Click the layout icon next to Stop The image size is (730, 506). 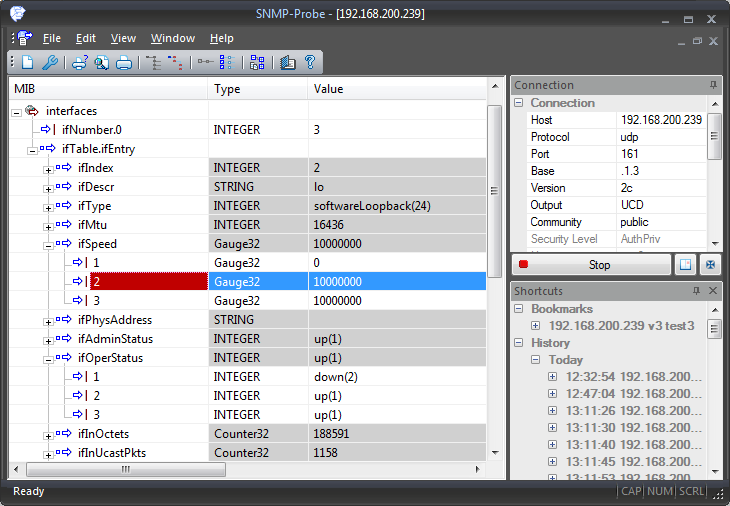[685, 264]
